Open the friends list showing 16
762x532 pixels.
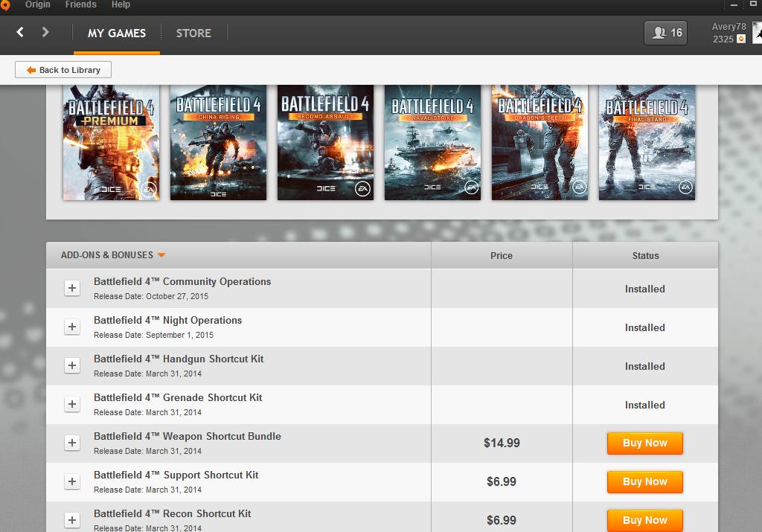665,33
